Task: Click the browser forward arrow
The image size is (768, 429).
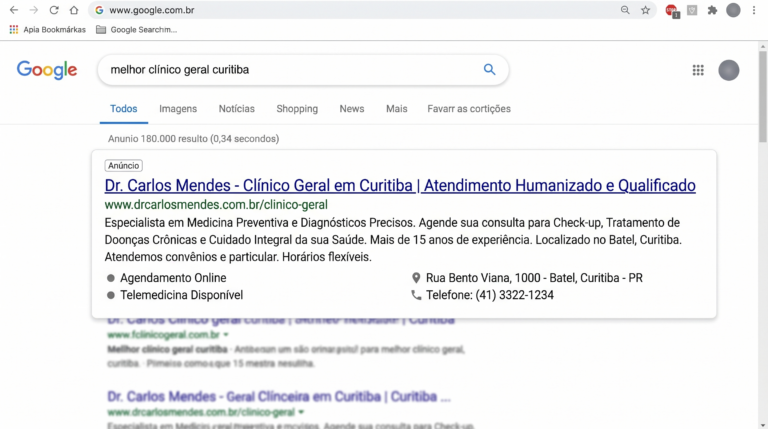Action: click(33, 10)
